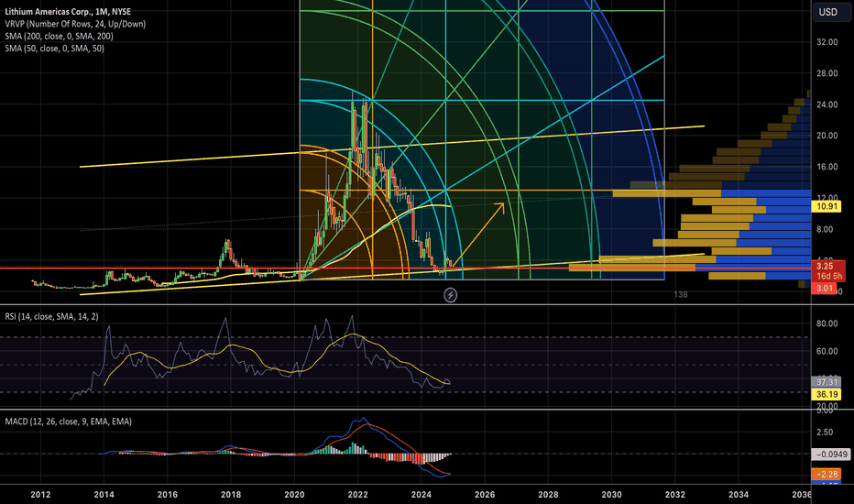Click the 10.91 yellow price label

[827, 206]
